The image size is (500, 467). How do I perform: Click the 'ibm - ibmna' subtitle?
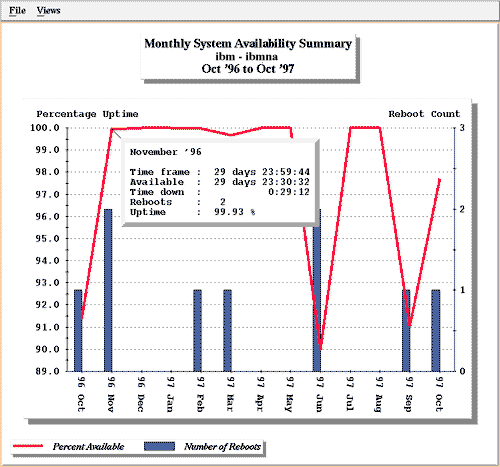pyautogui.click(x=247, y=56)
